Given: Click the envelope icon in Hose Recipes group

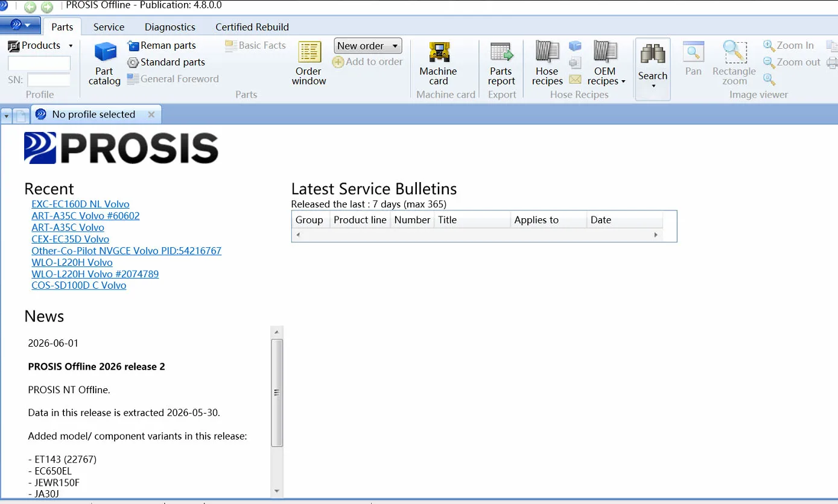Looking at the screenshot, I should (575, 79).
